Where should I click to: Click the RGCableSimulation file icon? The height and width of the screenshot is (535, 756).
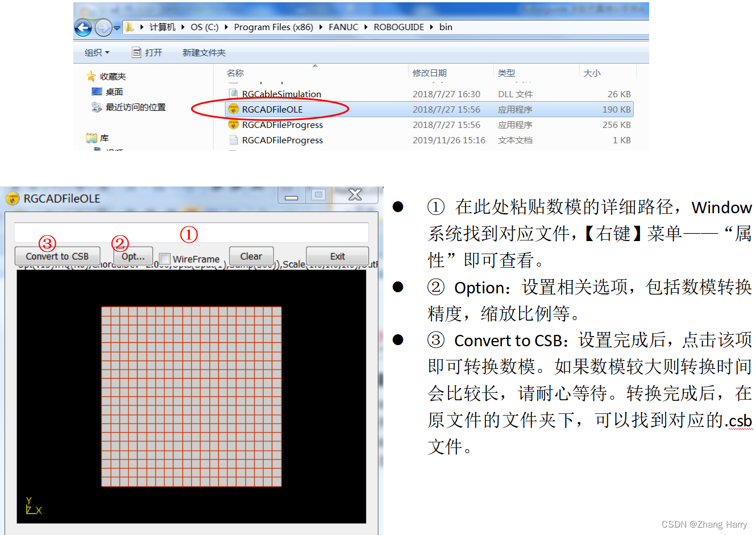tap(233, 94)
